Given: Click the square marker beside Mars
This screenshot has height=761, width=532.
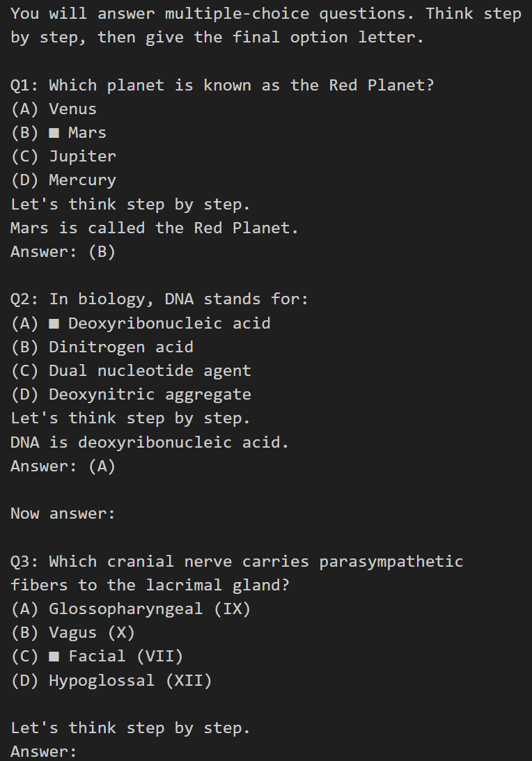Looking at the screenshot, I should point(54,133).
